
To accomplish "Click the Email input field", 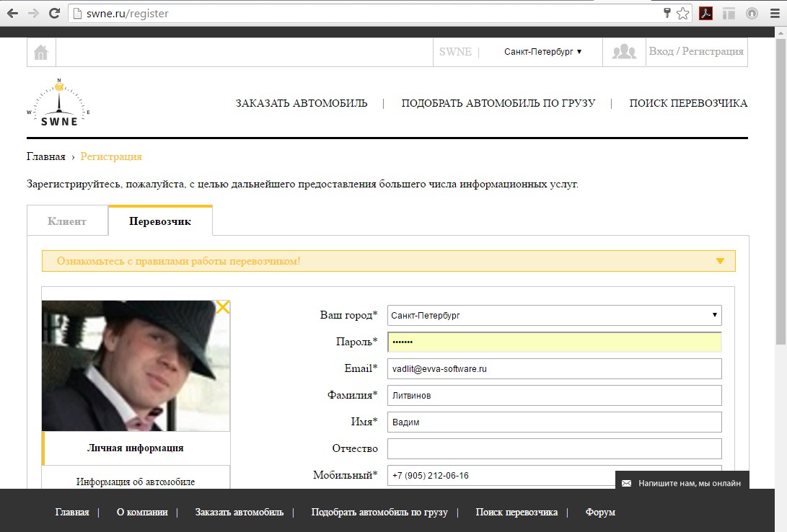I will pos(555,368).
